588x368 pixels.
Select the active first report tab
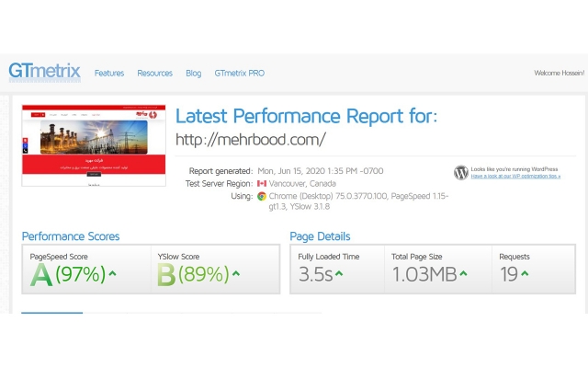pos(51,313)
